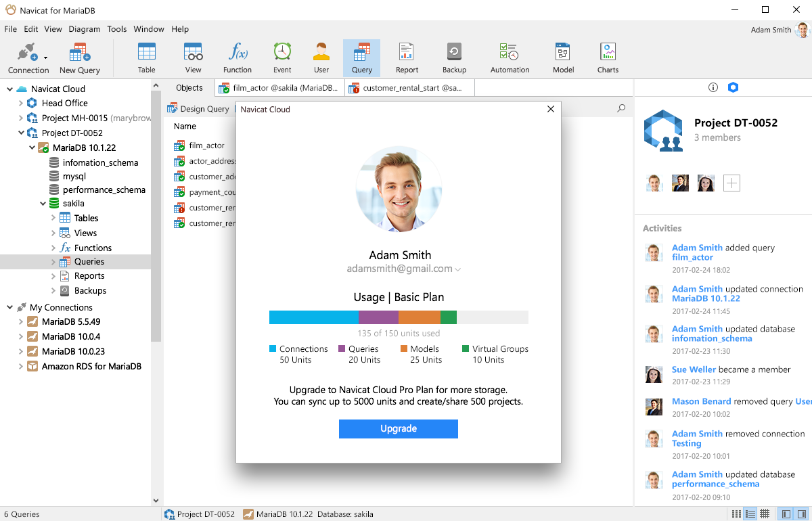Switch to grid view in status bar

click(x=765, y=514)
